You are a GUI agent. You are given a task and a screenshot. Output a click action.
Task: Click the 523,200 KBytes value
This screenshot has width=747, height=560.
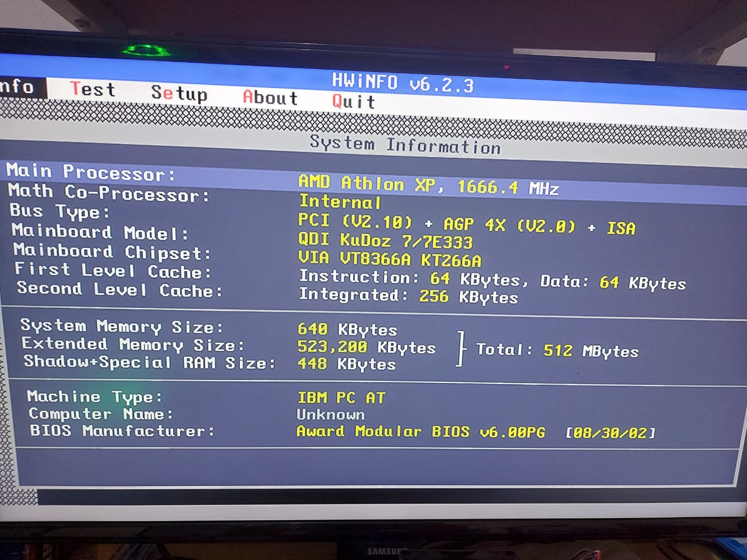tap(366, 347)
